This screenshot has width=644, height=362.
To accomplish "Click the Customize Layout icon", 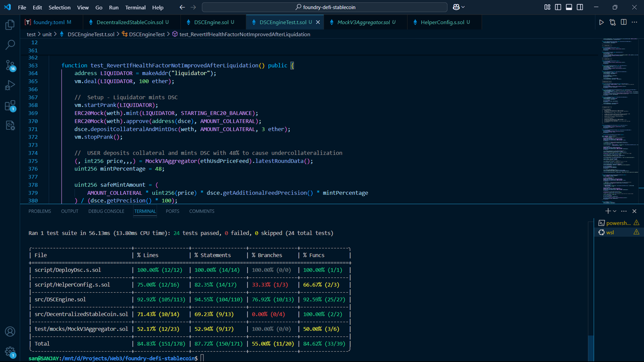I will click(x=547, y=8).
